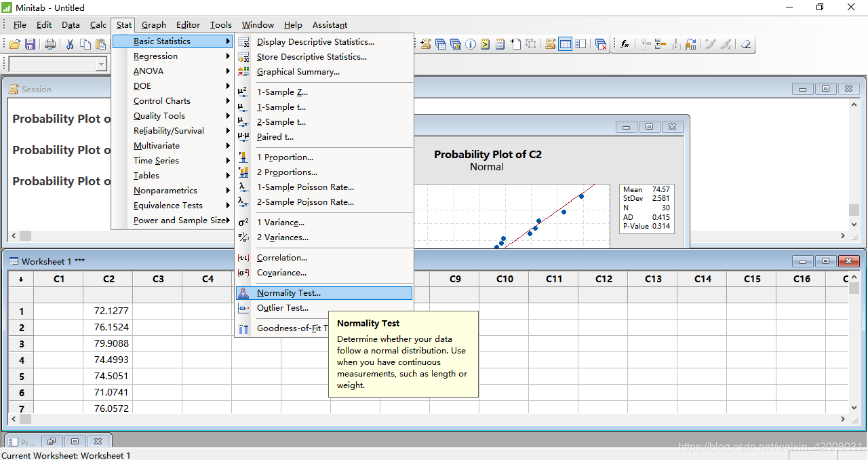The image size is (868, 460).
Task: Activate the current Worksheet grid icon
Action: [x=566, y=44]
